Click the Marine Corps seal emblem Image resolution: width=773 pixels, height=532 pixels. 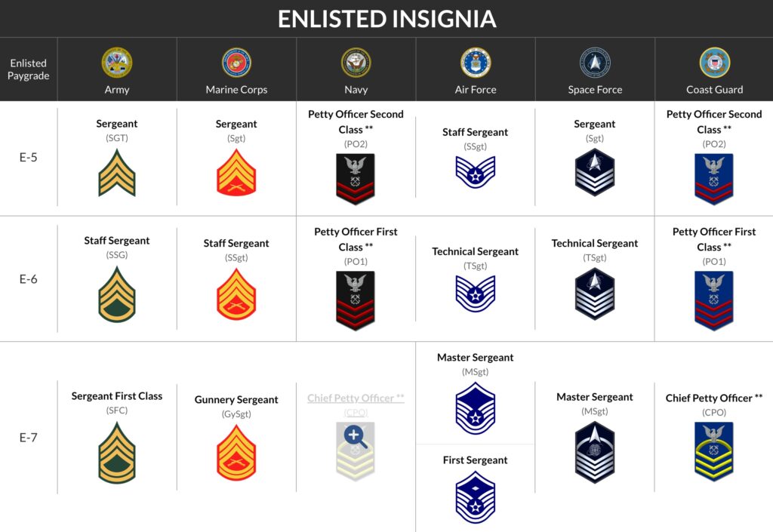point(236,63)
